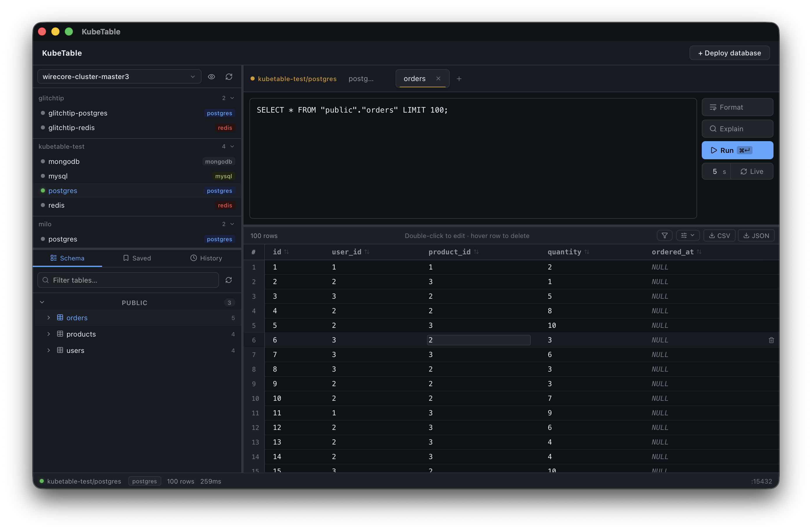Click inside the SQL query editor
The width and height of the screenshot is (812, 532).
[x=473, y=158]
